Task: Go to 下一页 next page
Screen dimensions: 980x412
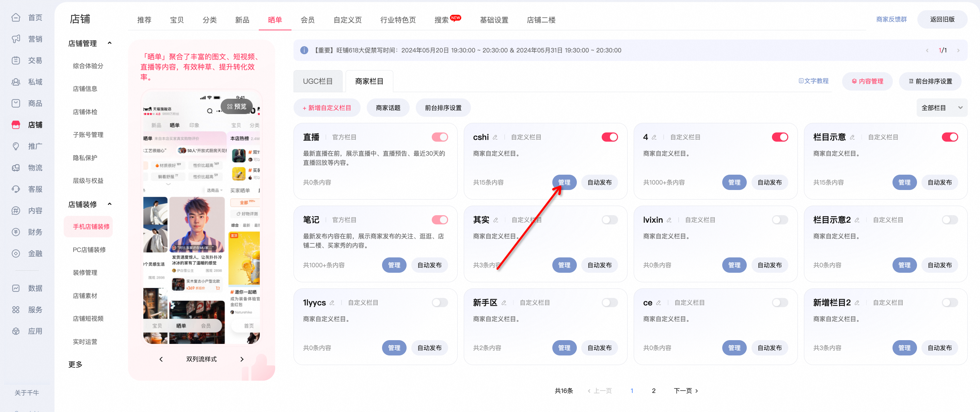Action: pos(685,391)
